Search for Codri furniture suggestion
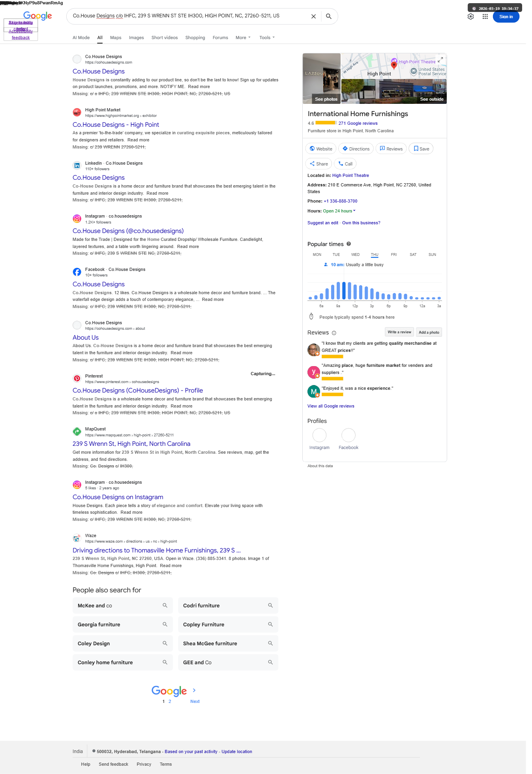The height and width of the screenshot is (774, 532). click(228, 605)
